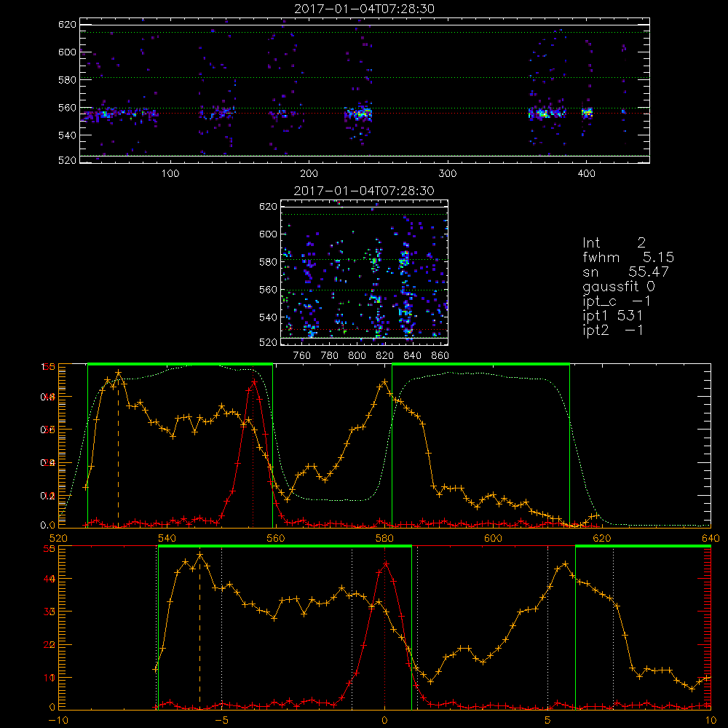This screenshot has height=728, width=728.
Task: Click the third plot x-axis label 640
Action: click(x=711, y=539)
